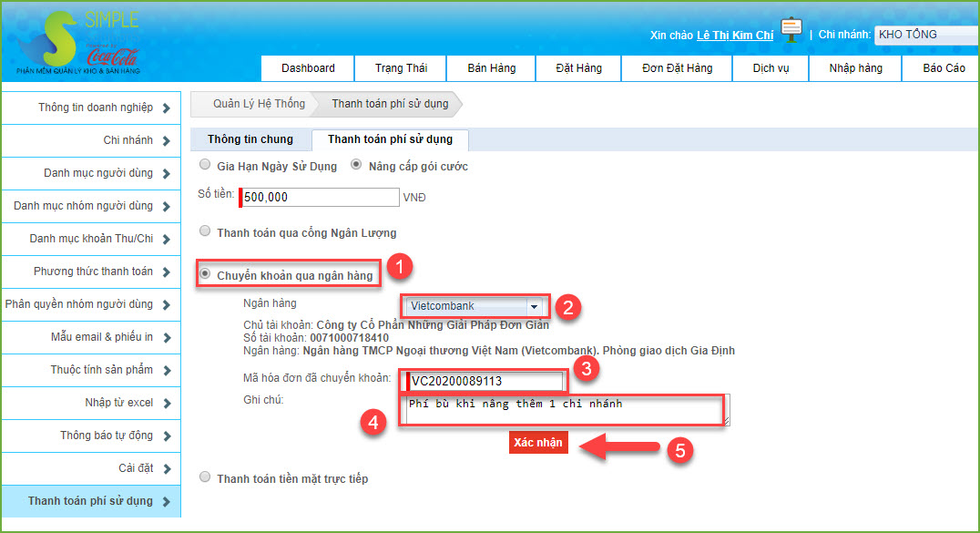Click arrow icon beside Nhập từ excel
The height and width of the screenshot is (533, 980).
pos(166,403)
